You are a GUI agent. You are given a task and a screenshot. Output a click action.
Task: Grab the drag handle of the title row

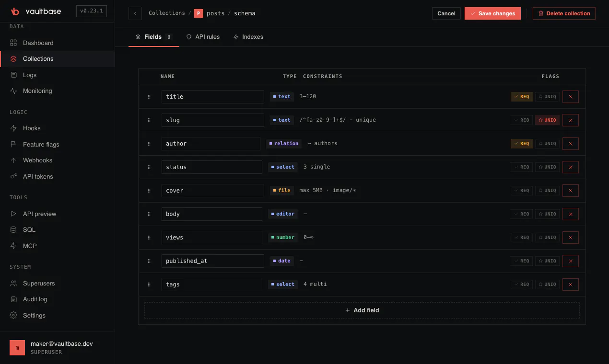click(149, 97)
